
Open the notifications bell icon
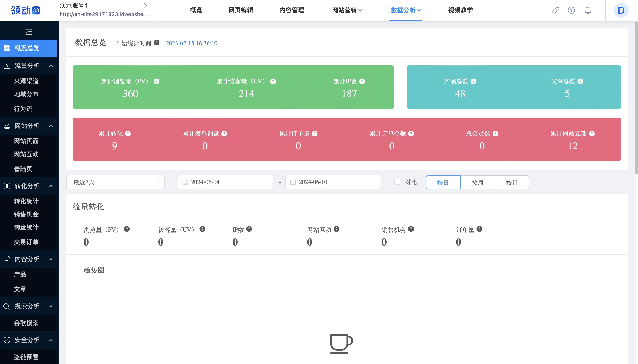[587, 10]
